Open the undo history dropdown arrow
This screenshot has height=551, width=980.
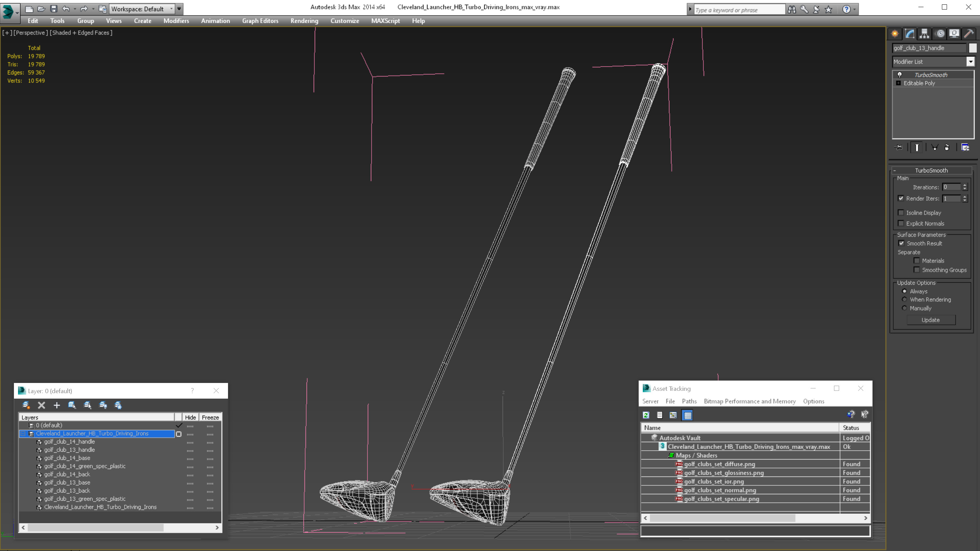click(x=75, y=9)
